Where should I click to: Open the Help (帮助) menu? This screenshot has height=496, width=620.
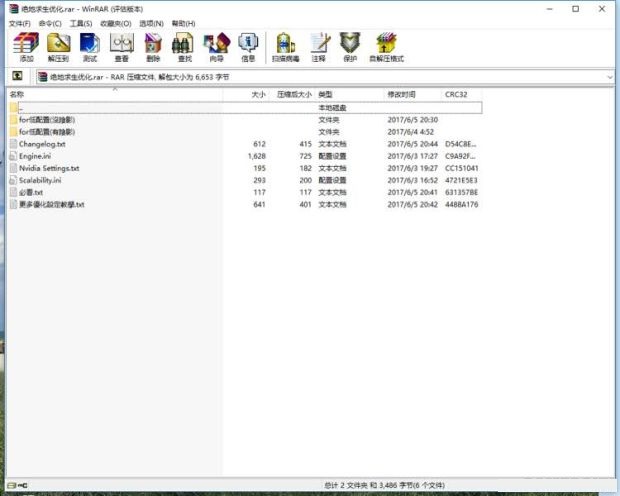(183, 24)
